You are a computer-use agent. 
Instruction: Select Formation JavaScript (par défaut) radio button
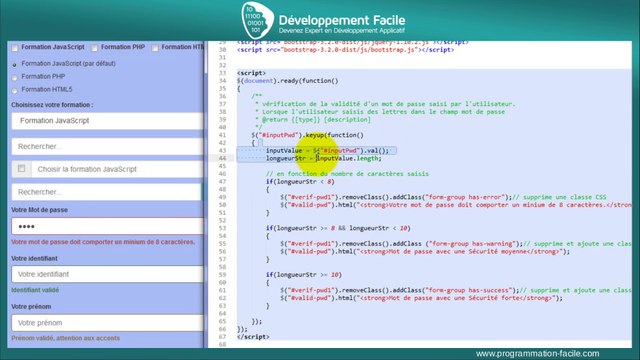pyautogui.click(x=15, y=64)
